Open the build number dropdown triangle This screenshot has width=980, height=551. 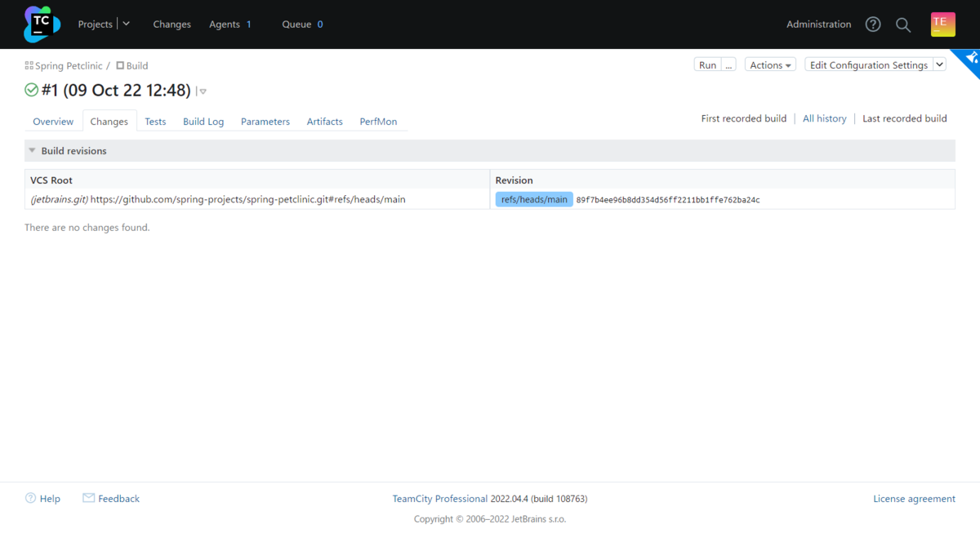203,91
